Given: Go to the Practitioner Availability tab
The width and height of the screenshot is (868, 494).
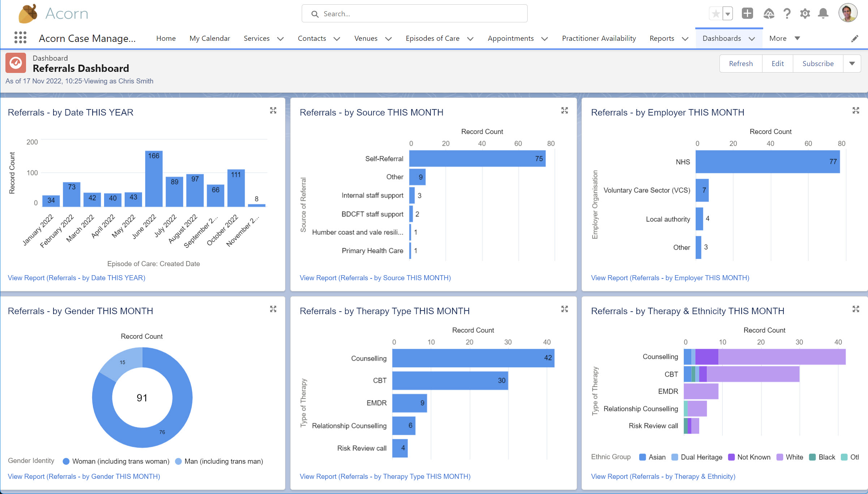Looking at the screenshot, I should (599, 38).
